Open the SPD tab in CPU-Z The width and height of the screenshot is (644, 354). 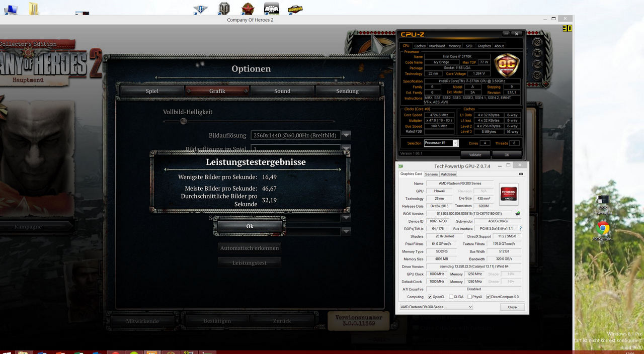click(x=469, y=46)
